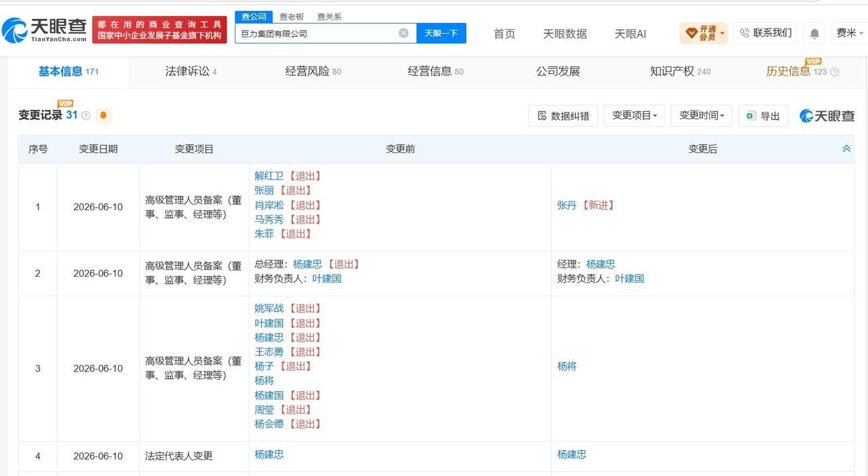Switch to 知识产权 tab
868x476 pixels.
click(680, 71)
